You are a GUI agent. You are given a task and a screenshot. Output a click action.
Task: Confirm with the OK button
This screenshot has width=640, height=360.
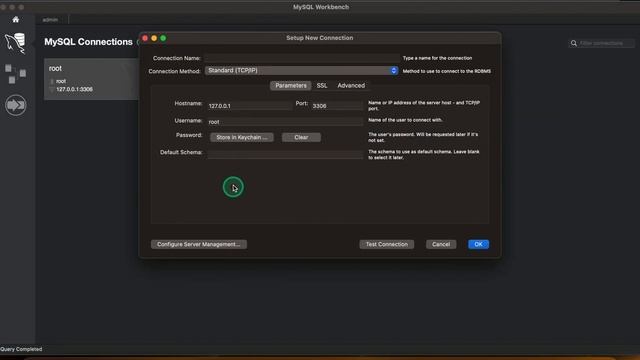[x=478, y=244]
